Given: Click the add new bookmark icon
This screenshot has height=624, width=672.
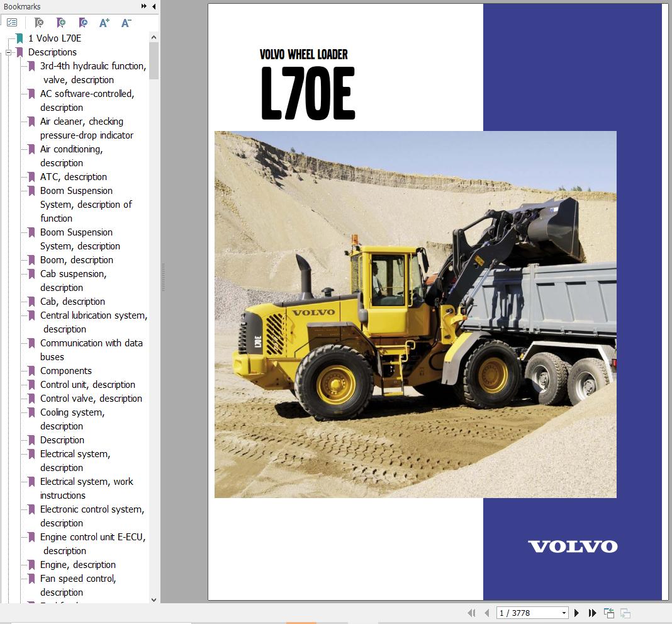Looking at the screenshot, I should (x=61, y=22).
